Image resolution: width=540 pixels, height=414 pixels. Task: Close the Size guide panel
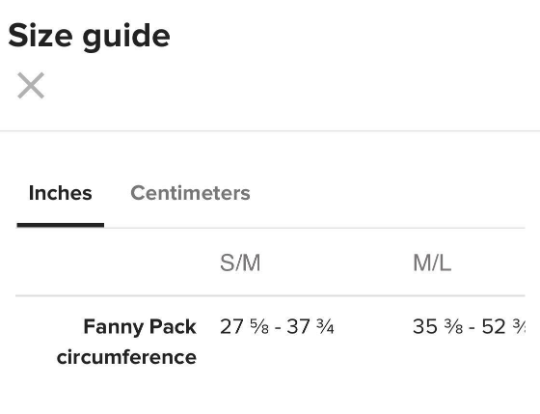click(31, 85)
